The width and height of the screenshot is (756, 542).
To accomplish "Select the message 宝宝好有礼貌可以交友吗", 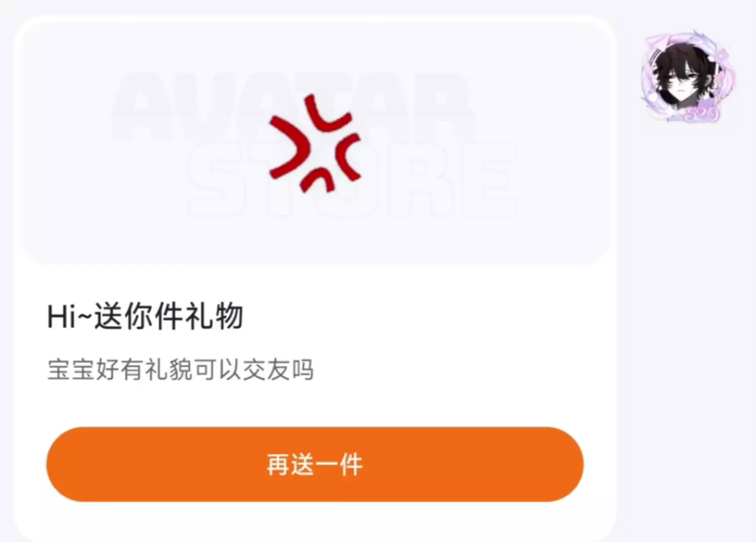I will pos(181,370).
